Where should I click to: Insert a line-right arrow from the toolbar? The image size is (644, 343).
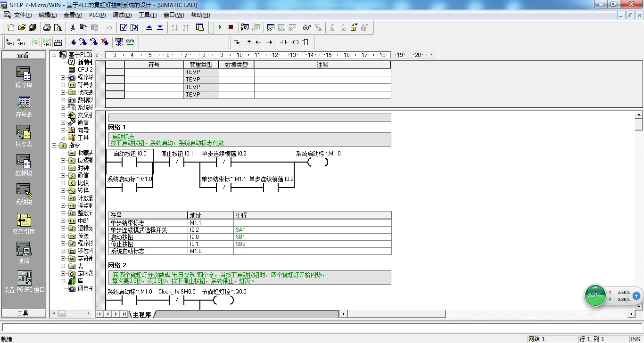(x=269, y=42)
